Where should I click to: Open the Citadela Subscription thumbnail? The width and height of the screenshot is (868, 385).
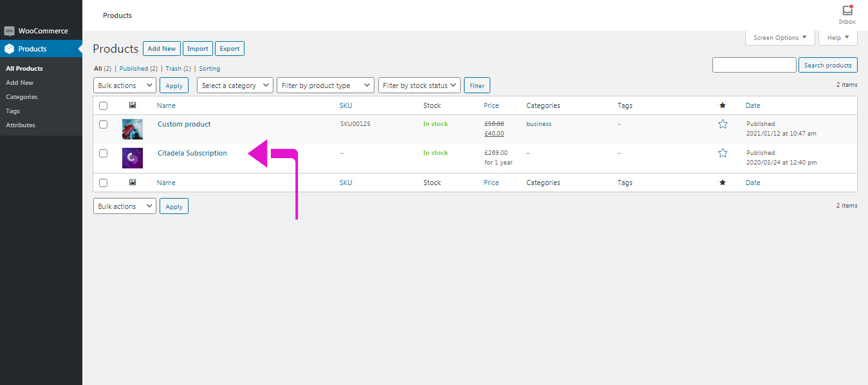(x=133, y=158)
